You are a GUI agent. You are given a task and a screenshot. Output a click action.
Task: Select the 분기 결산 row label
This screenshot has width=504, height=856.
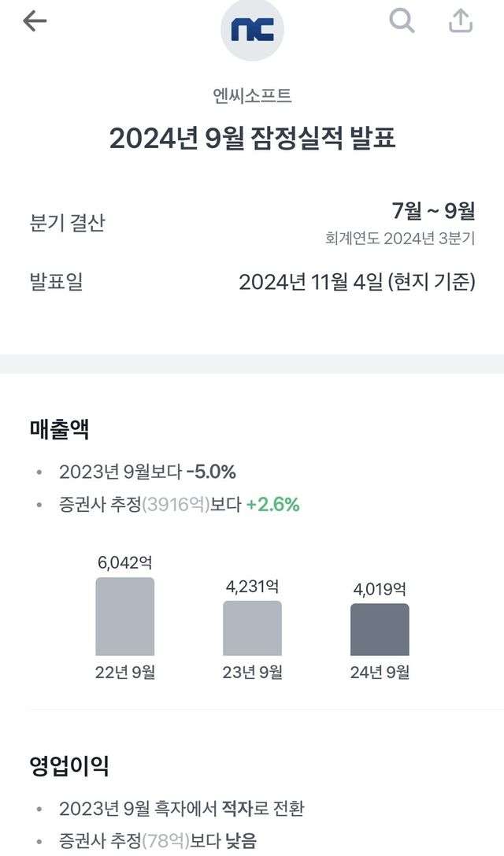point(67,223)
